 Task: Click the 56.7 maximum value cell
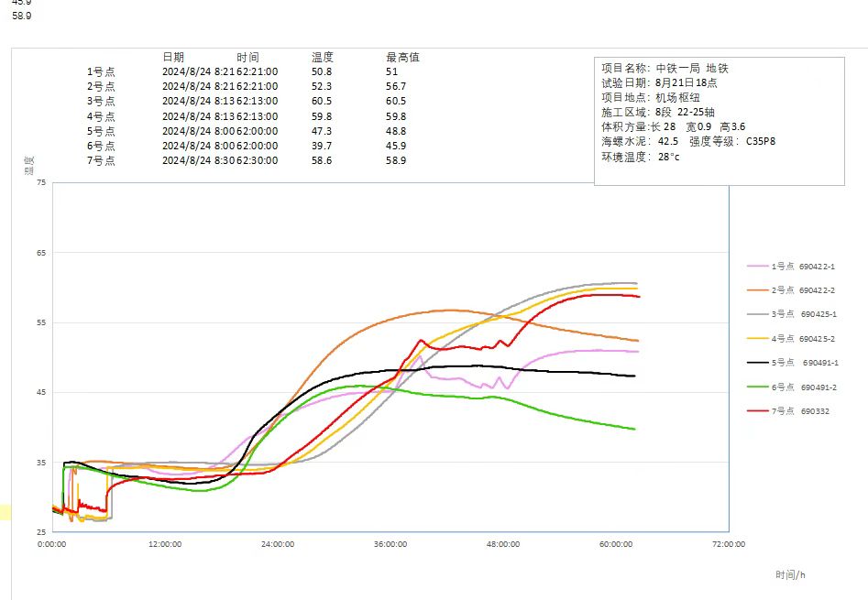tap(396, 86)
